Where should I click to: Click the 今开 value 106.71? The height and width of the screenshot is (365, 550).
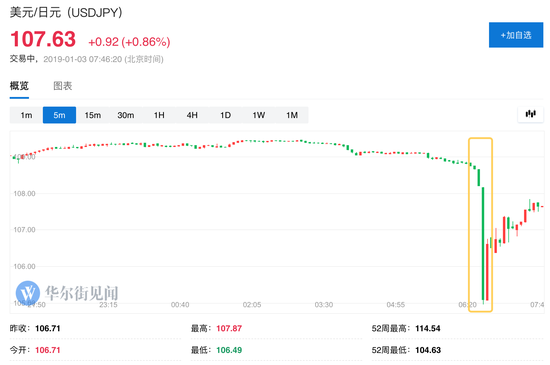point(48,350)
